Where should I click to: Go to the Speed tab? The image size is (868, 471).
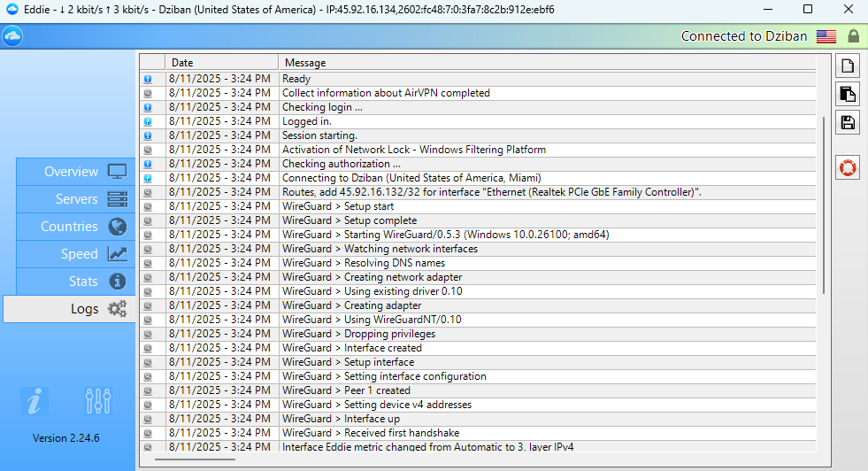click(x=76, y=254)
